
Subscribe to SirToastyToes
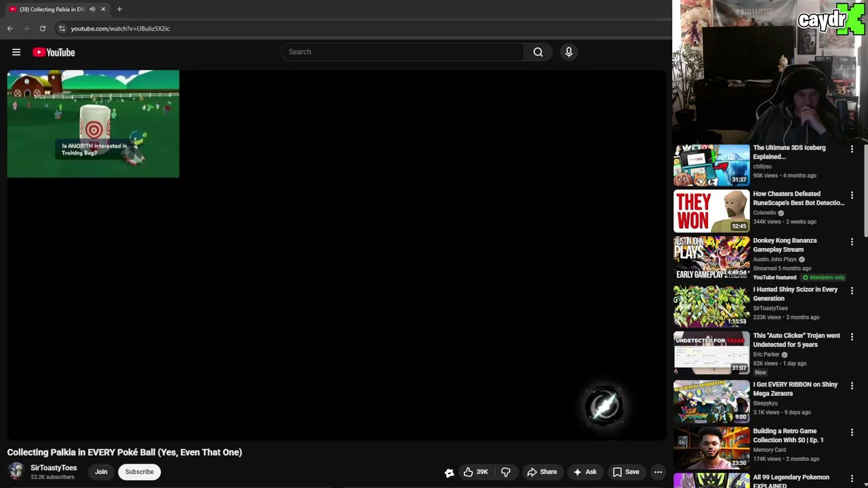point(139,472)
